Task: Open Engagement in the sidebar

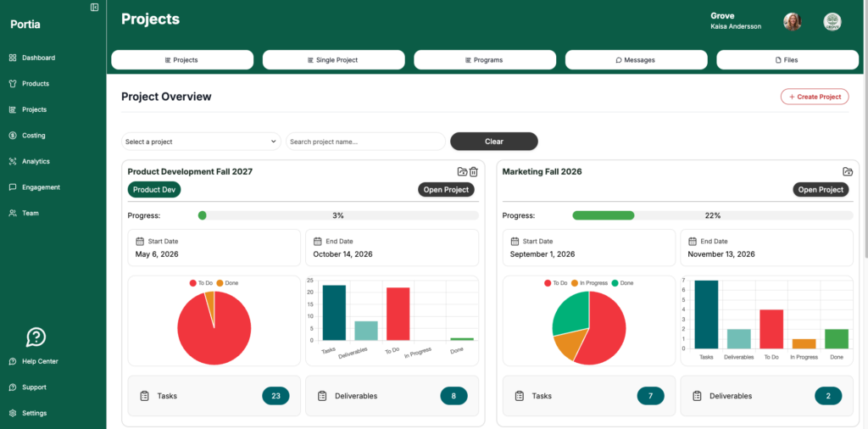Action: point(34,187)
